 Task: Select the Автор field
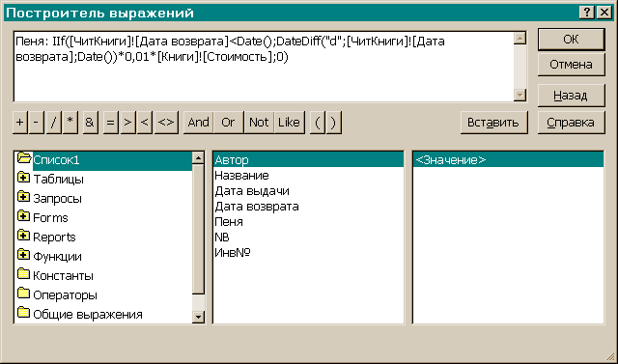[308, 160]
